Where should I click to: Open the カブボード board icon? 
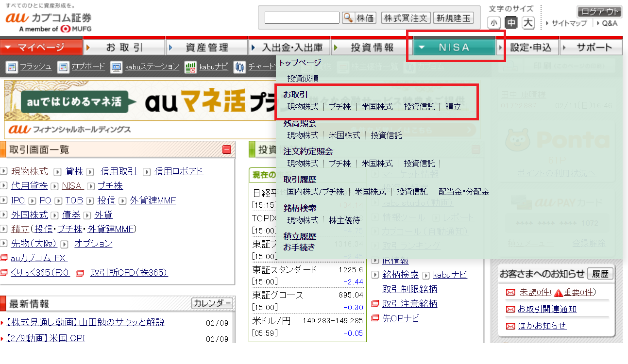pyautogui.click(x=63, y=67)
